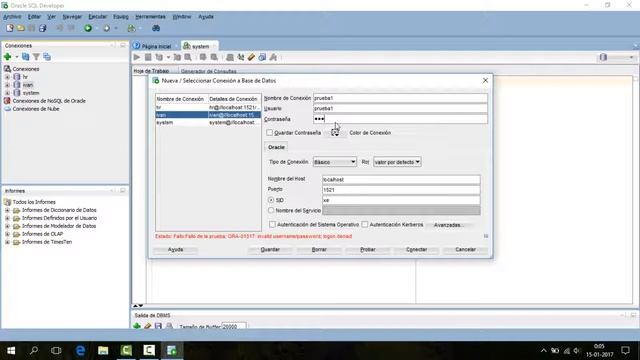Click the Probar button

[368, 249]
